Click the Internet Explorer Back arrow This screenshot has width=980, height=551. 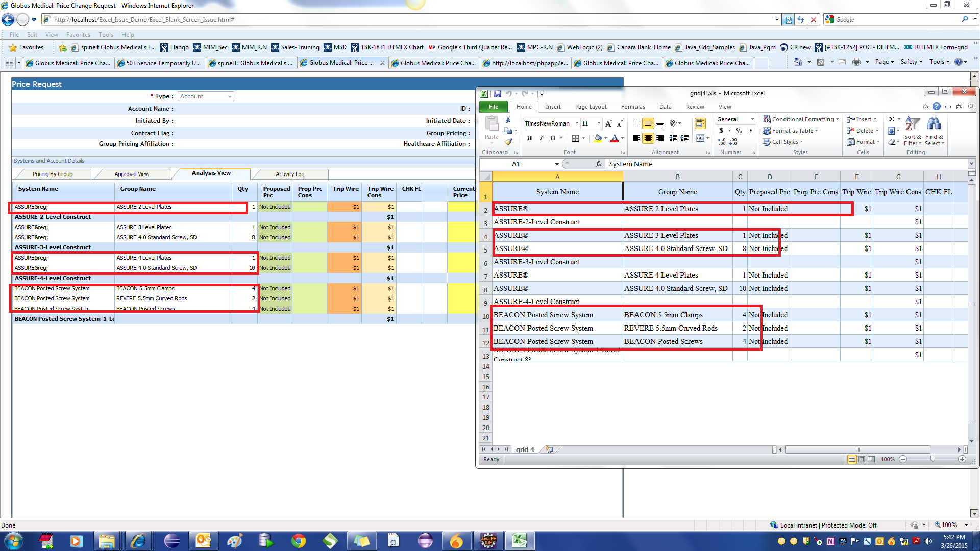click(x=8, y=20)
